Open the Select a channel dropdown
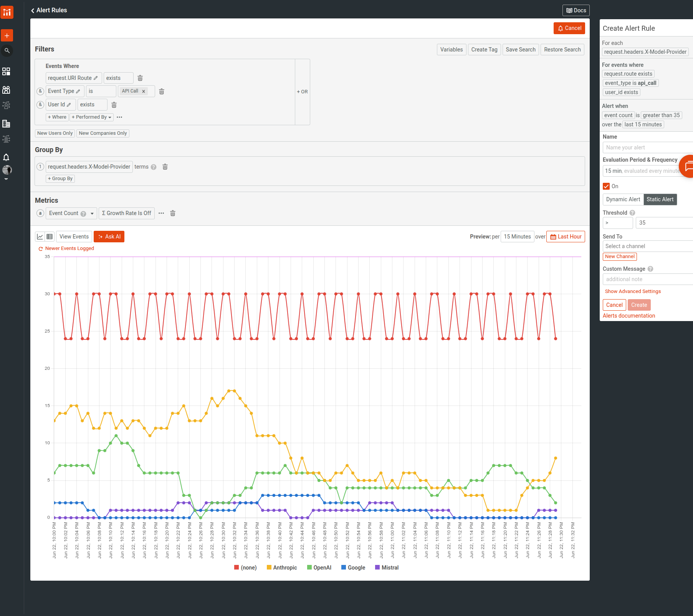This screenshot has height=616, width=693. 648,246
